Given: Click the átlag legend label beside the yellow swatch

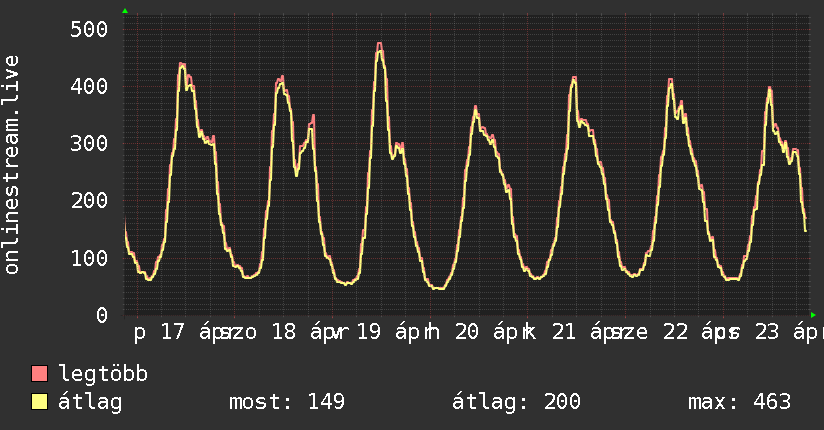Looking at the screenshot, I should tap(90, 402).
